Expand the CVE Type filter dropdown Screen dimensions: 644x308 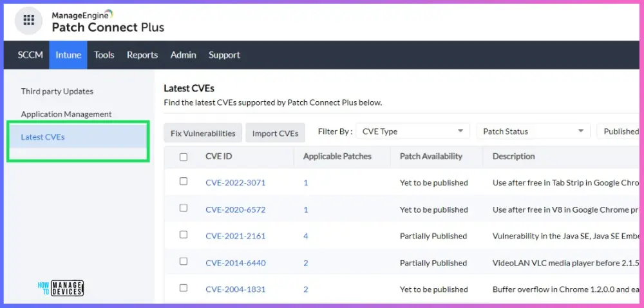[x=413, y=131]
